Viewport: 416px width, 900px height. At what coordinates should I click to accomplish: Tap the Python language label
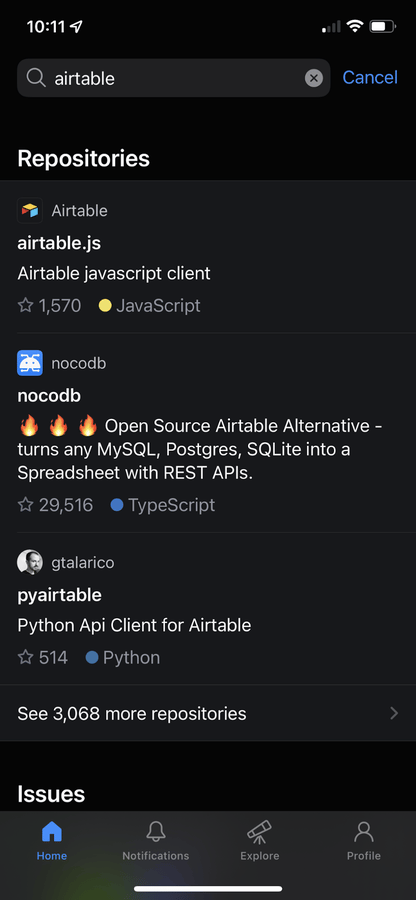click(x=131, y=657)
